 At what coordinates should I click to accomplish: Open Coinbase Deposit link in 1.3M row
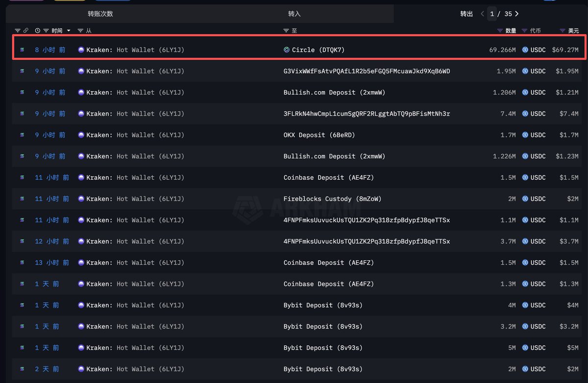point(328,284)
